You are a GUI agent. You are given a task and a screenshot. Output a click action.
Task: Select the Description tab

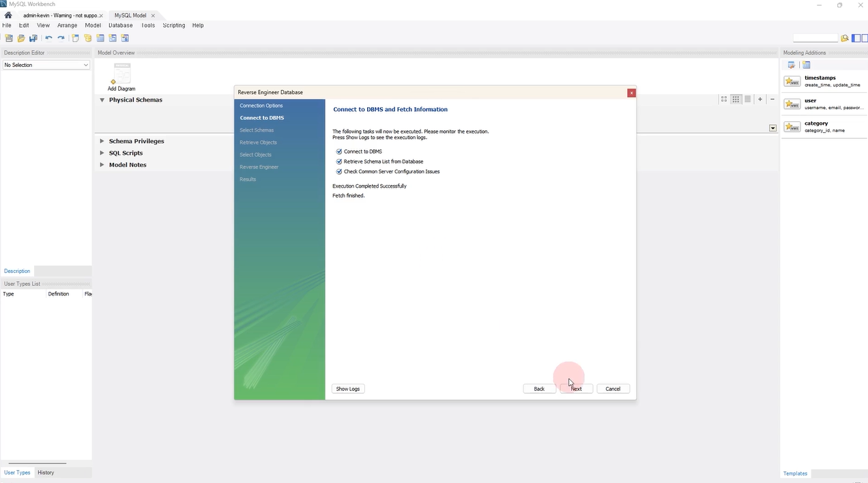[x=17, y=271]
